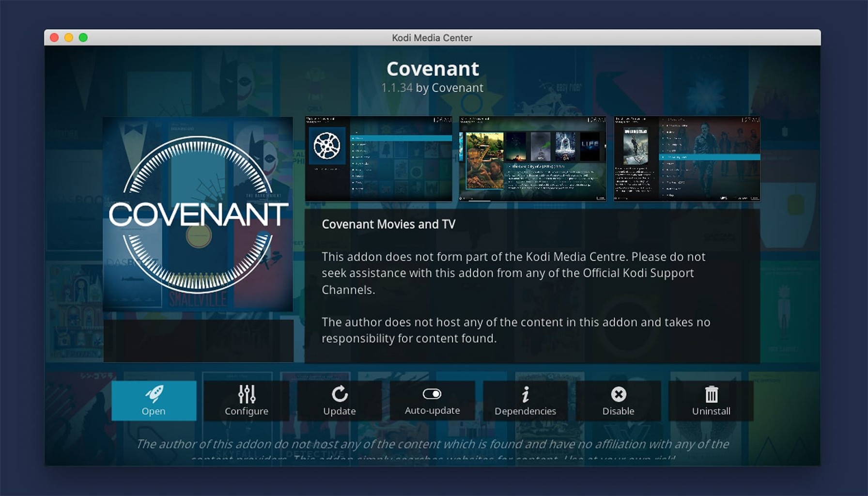868x496 pixels.
Task: Click the Update refresh arrow icon
Action: coord(340,394)
